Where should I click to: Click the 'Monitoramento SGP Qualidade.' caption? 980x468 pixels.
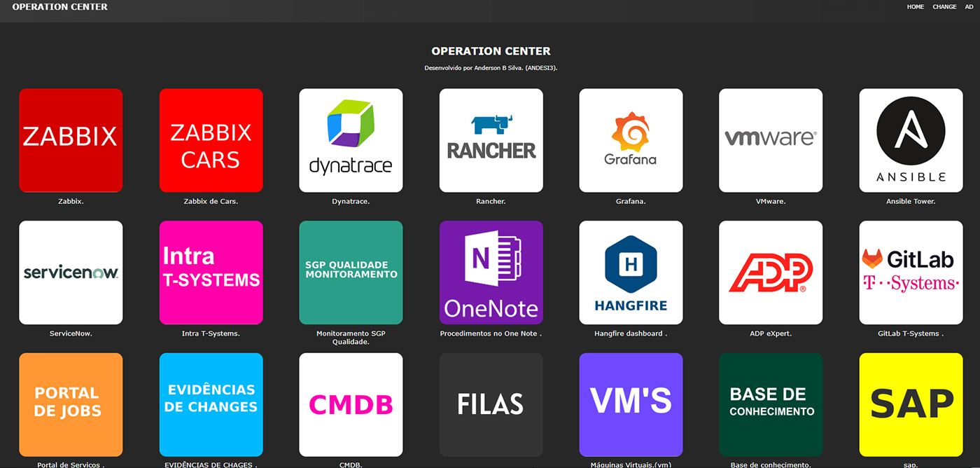(351, 338)
